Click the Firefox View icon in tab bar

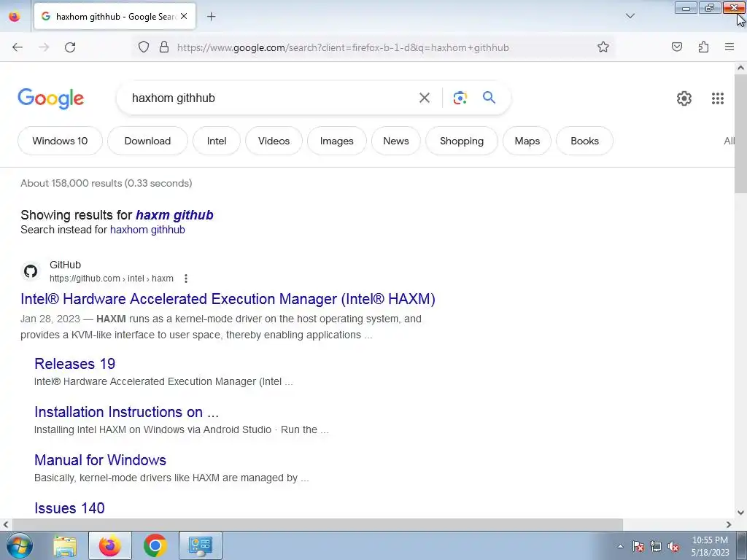15,17
